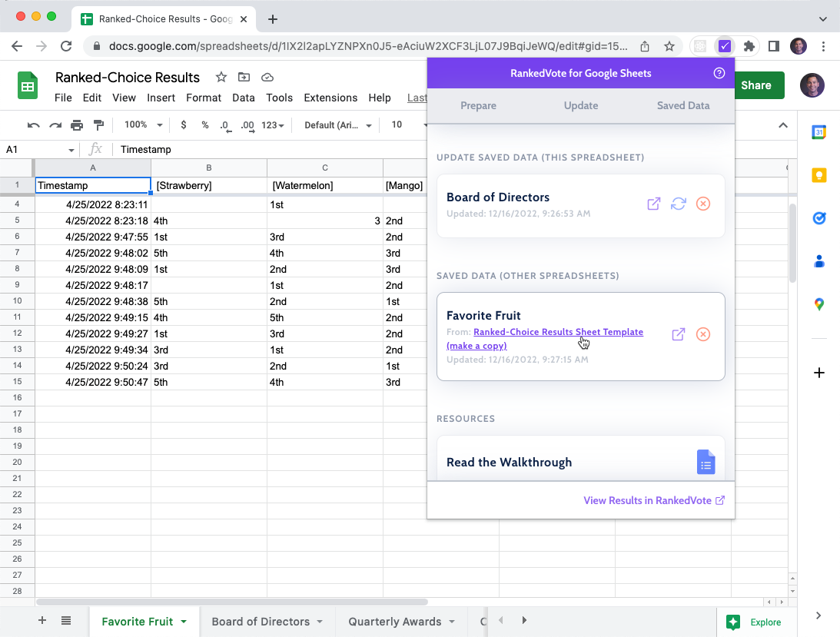This screenshot has width=840, height=637.
Task: Open the Explore panel
Action: pyautogui.click(x=754, y=622)
